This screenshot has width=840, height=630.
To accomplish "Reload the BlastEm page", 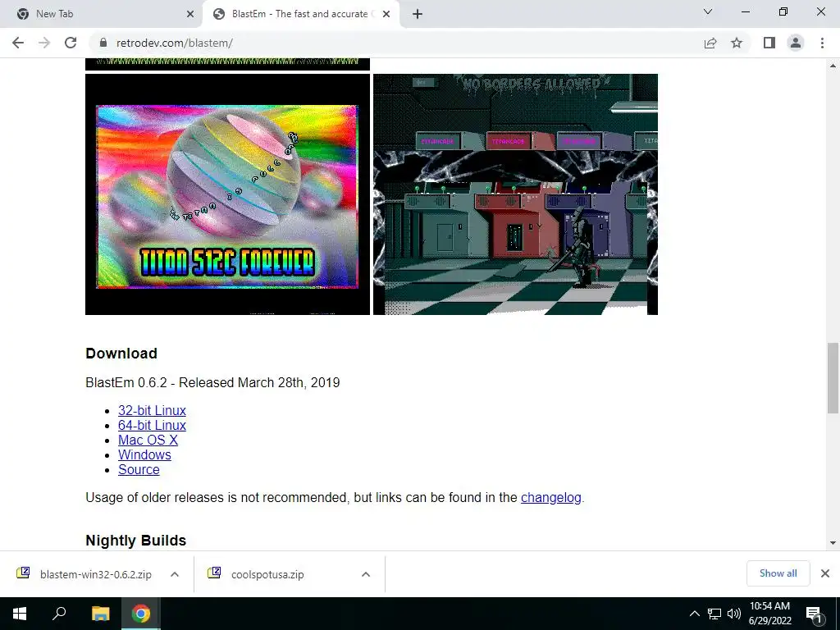I will pos(71,43).
